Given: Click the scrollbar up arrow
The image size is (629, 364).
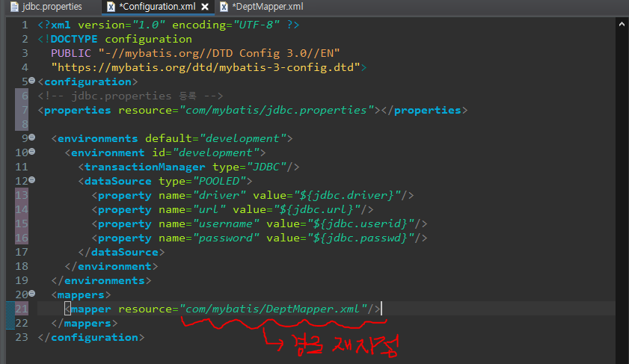Looking at the screenshot, I should (x=622, y=24).
